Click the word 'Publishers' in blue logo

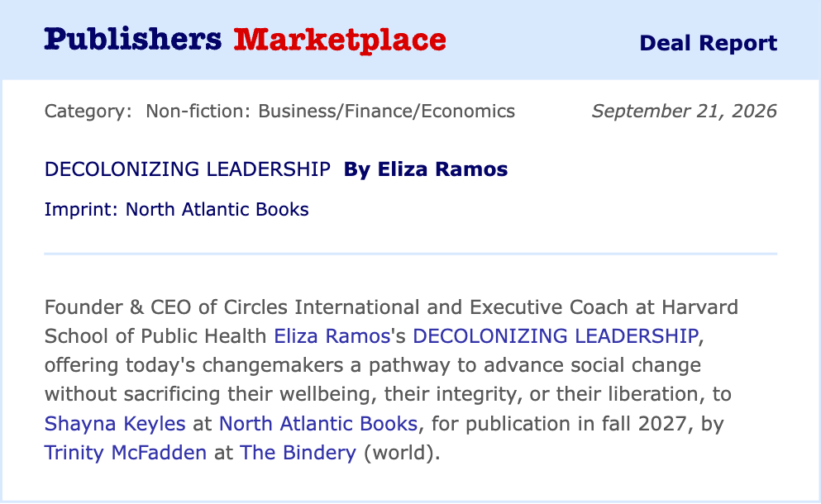[133, 40]
